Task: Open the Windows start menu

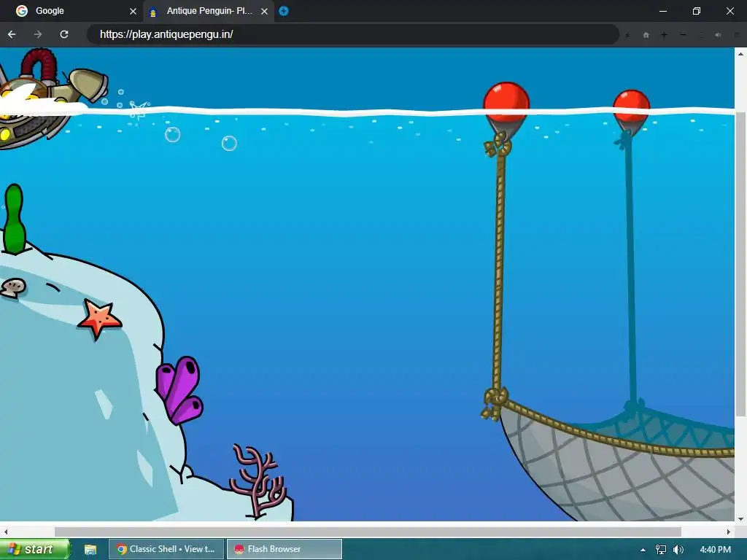Action: click(x=34, y=549)
